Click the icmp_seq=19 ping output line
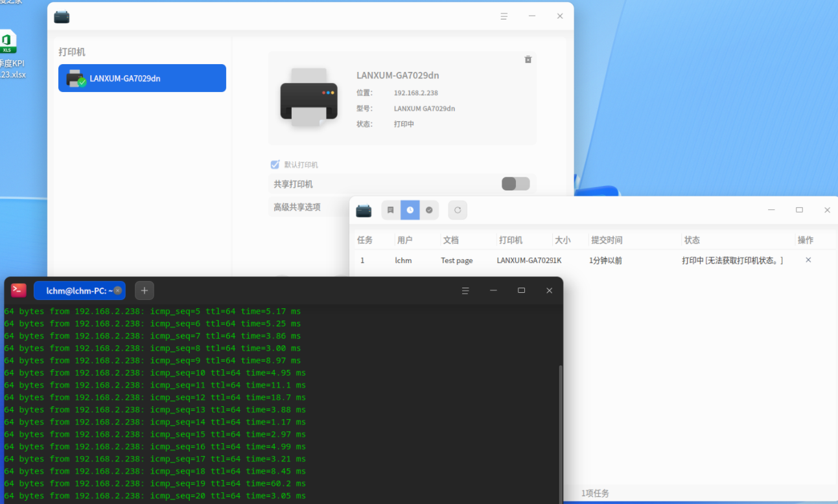 point(155,483)
